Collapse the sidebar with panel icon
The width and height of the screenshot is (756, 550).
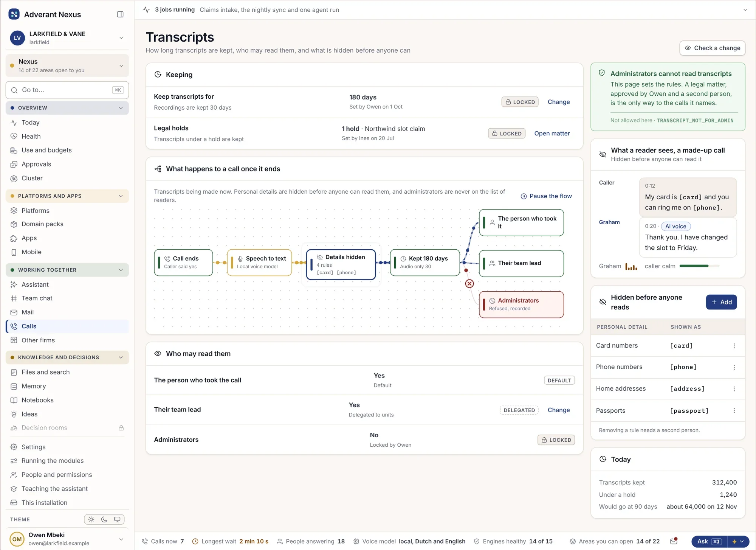pos(120,14)
